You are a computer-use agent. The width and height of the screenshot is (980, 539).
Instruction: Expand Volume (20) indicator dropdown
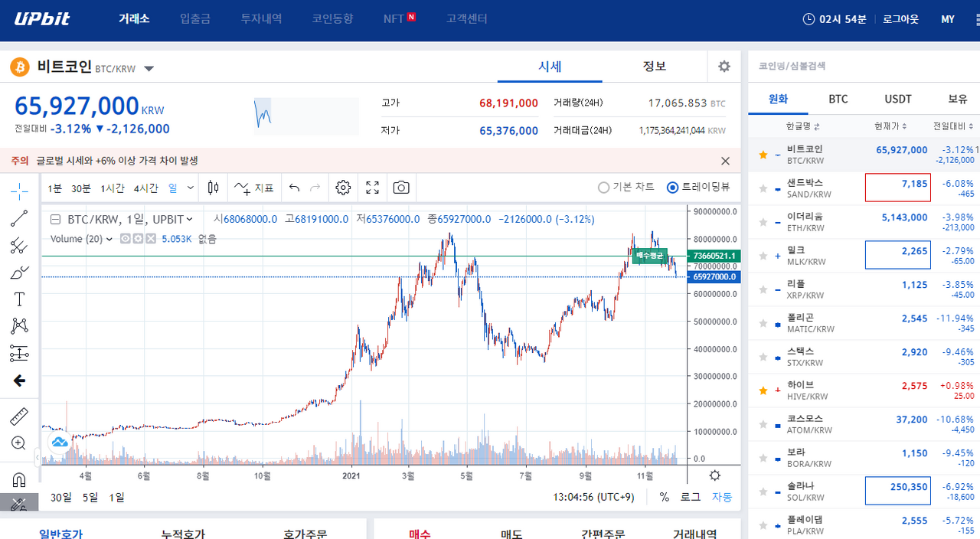(x=109, y=239)
